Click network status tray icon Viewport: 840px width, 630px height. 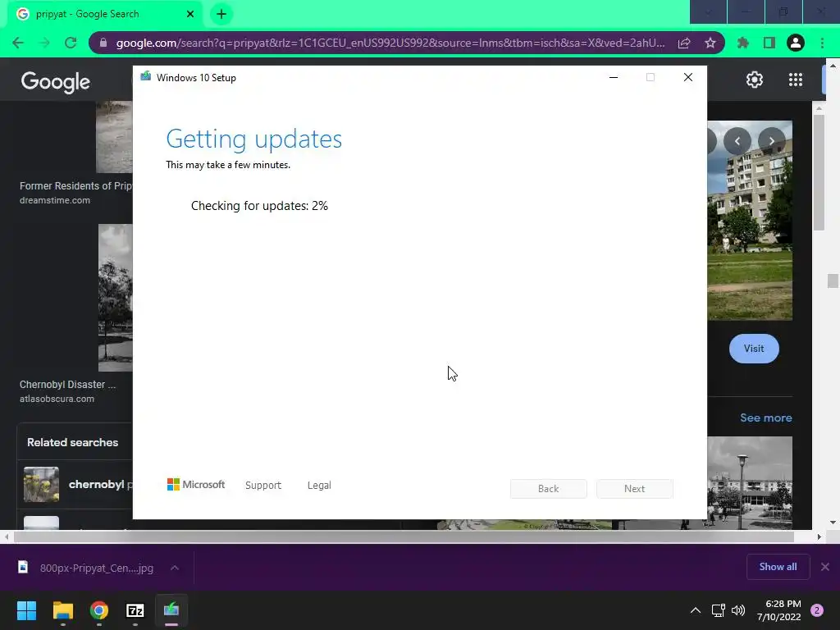click(718, 610)
